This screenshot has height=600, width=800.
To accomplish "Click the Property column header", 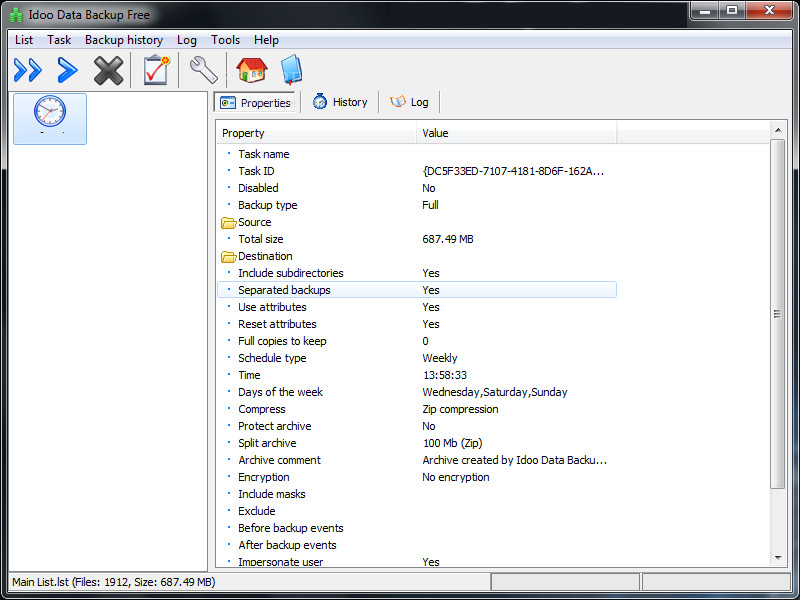I will click(x=316, y=133).
